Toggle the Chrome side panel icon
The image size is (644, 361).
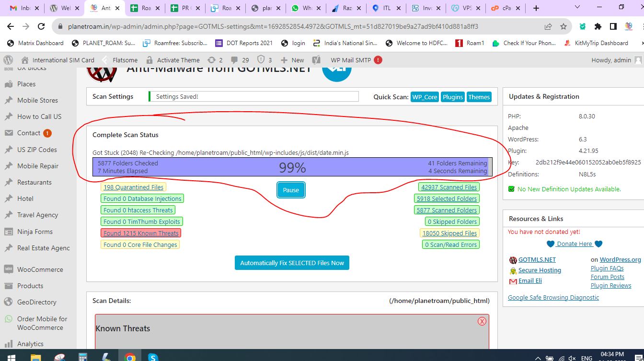613,27
